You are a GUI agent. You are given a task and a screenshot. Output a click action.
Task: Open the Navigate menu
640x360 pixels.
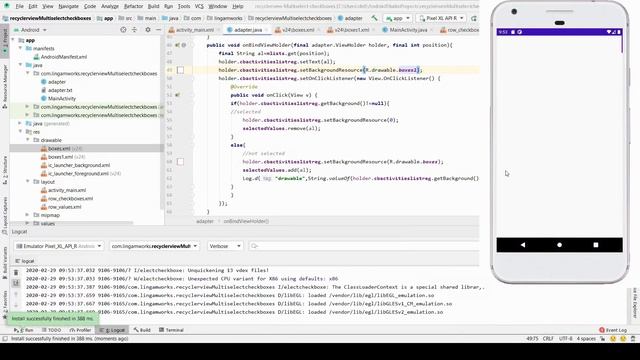[x=68, y=6]
